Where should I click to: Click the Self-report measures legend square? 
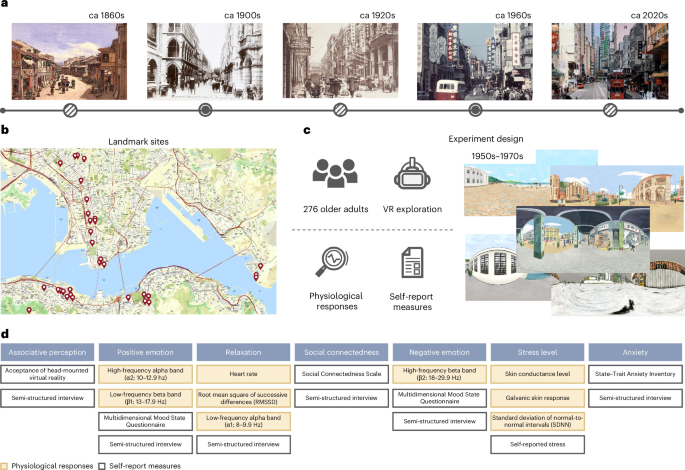(102, 466)
